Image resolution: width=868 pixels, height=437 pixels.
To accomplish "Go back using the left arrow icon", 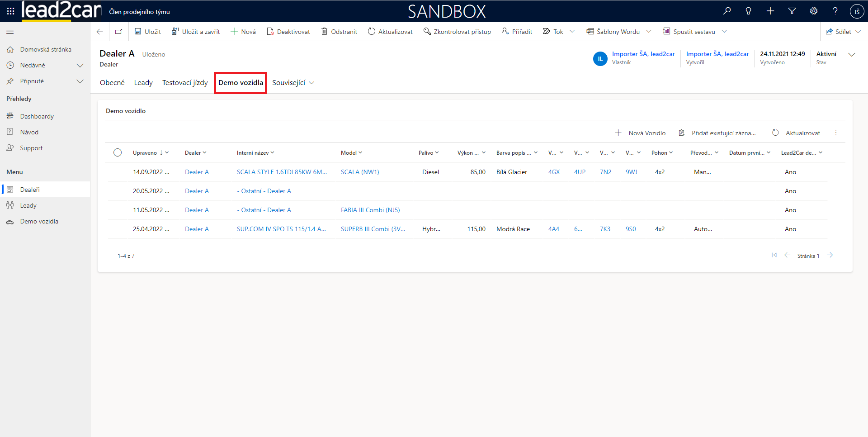I will point(100,32).
